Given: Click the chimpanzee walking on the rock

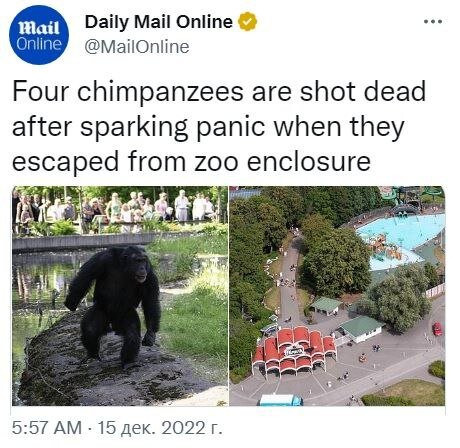Looking at the screenshot, I should [115, 305].
